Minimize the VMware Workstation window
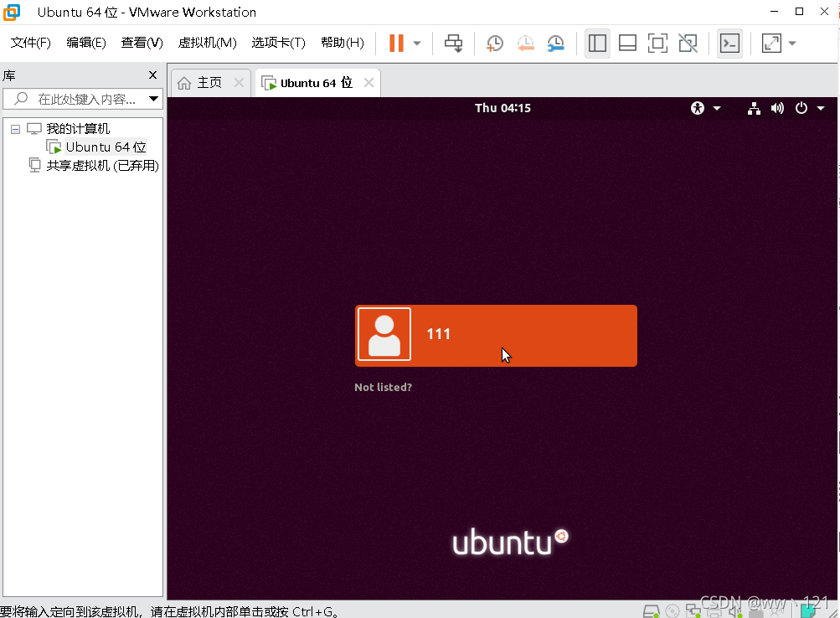Image resolution: width=840 pixels, height=618 pixels. point(774,11)
